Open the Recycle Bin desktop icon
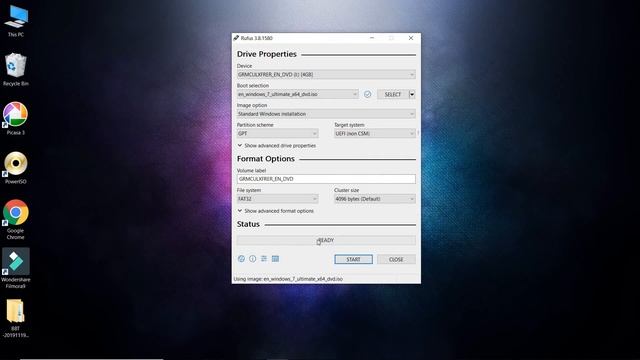 pos(16,69)
